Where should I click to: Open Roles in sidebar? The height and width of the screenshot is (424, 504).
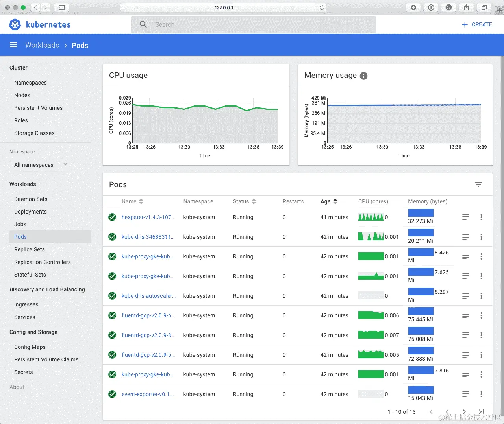21,120
